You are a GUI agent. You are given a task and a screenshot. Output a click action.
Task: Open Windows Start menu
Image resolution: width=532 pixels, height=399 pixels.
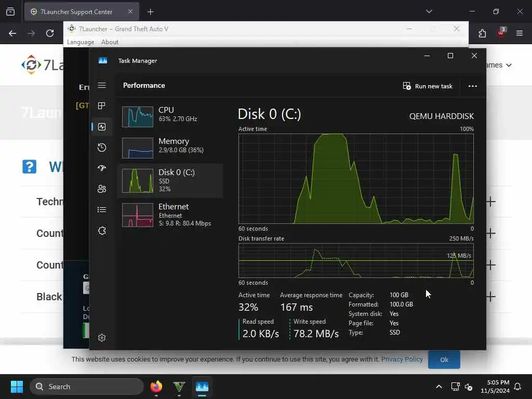pos(17,387)
